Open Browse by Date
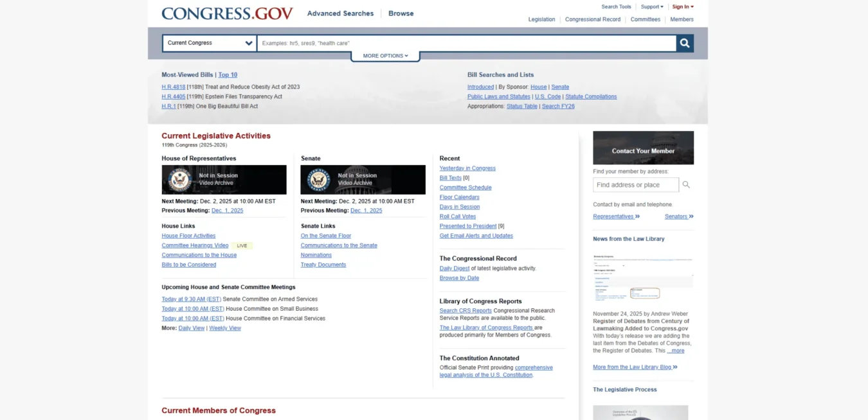The width and height of the screenshot is (868, 420). click(459, 278)
